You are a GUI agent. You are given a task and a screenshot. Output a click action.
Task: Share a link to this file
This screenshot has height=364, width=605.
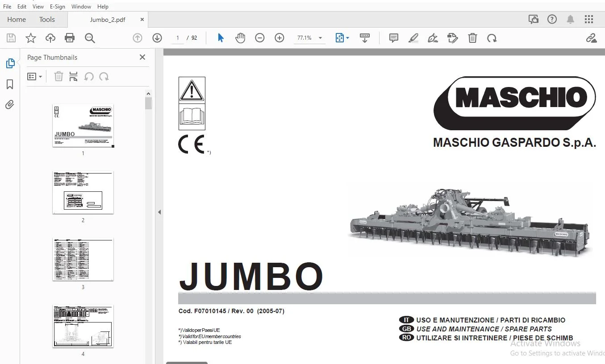(x=592, y=38)
